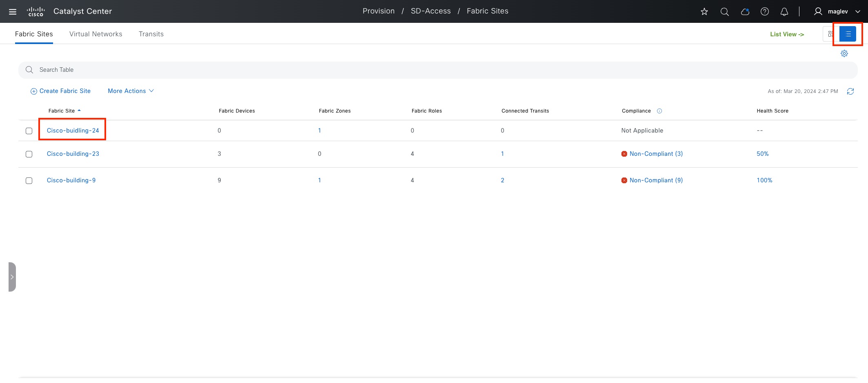Open the Transits tab

[151, 34]
